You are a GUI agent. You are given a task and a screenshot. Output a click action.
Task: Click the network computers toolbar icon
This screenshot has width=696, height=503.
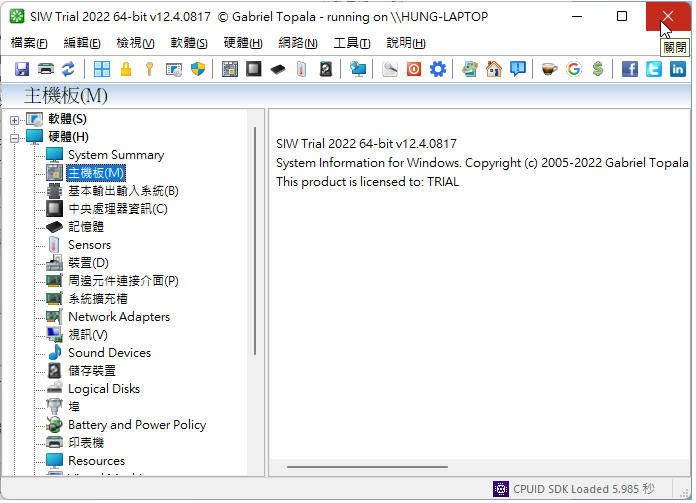point(357,69)
